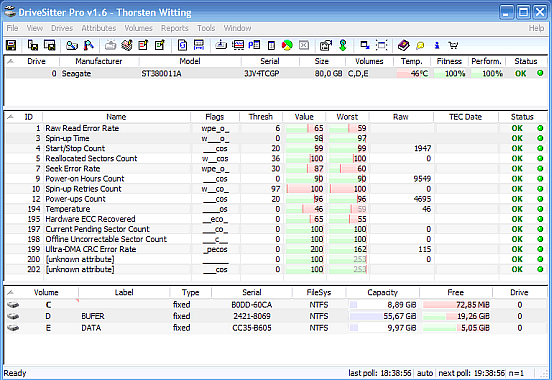Image resolution: width=552 pixels, height=380 pixels.
Task: Click the binoculars toolbar icon
Action: click(x=72, y=45)
